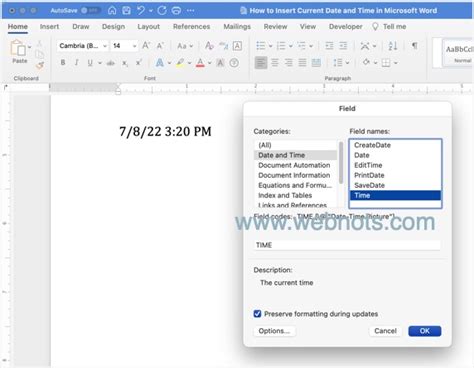Image resolution: width=474 pixels, height=368 pixels.
Task: Toggle Underline formatting
Action: coord(90,63)
